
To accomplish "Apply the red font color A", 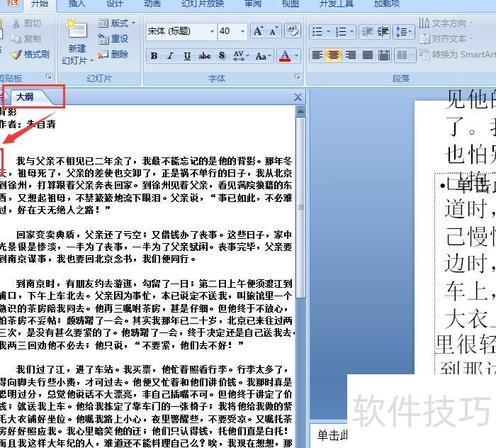I will (x=285, y=56).
